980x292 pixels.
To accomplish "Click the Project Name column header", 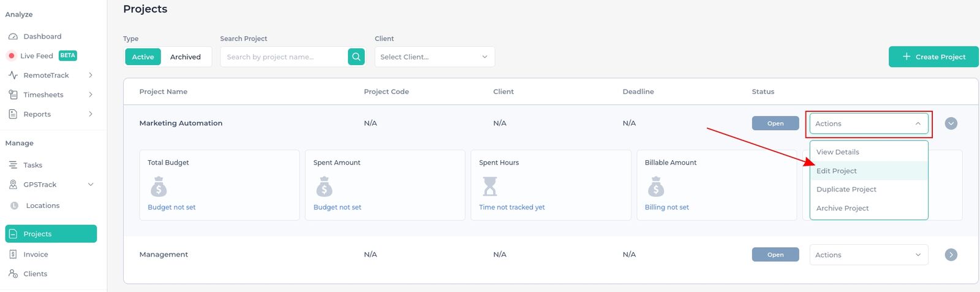I will pyautogui.click(x=164, y=91).
